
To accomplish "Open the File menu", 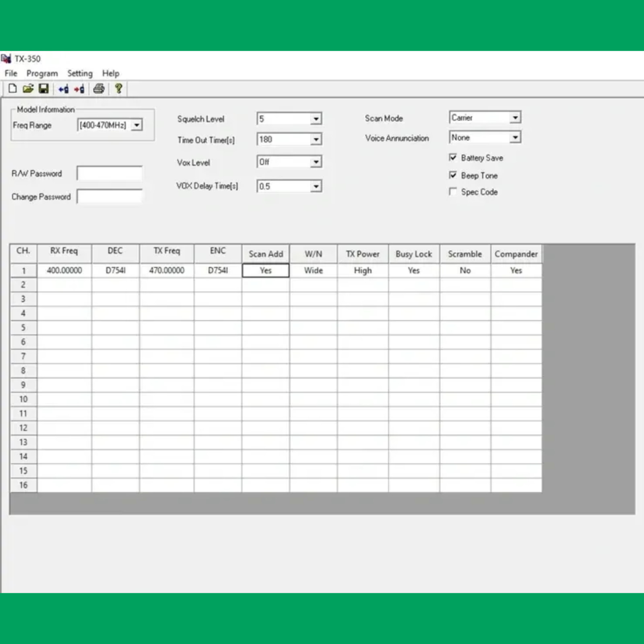I will (11, 73).
